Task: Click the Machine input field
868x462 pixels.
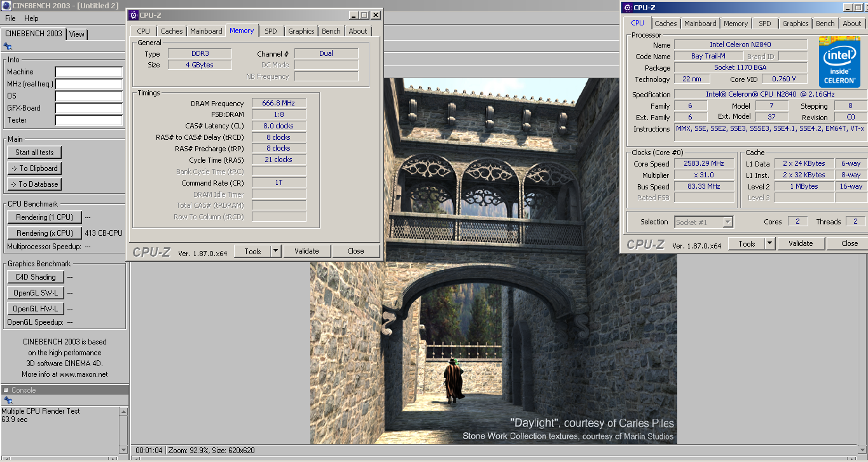Action: (88, 72)
